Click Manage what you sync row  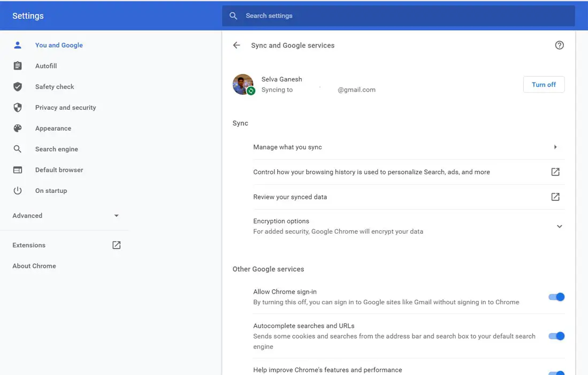[409, 147]
